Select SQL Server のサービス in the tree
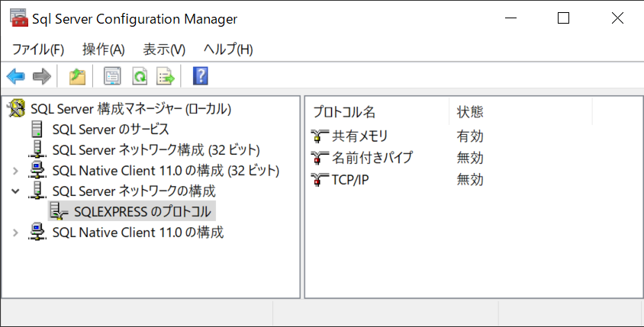The height and width of the screenshot is (327, 644). [x=111, y=129]
